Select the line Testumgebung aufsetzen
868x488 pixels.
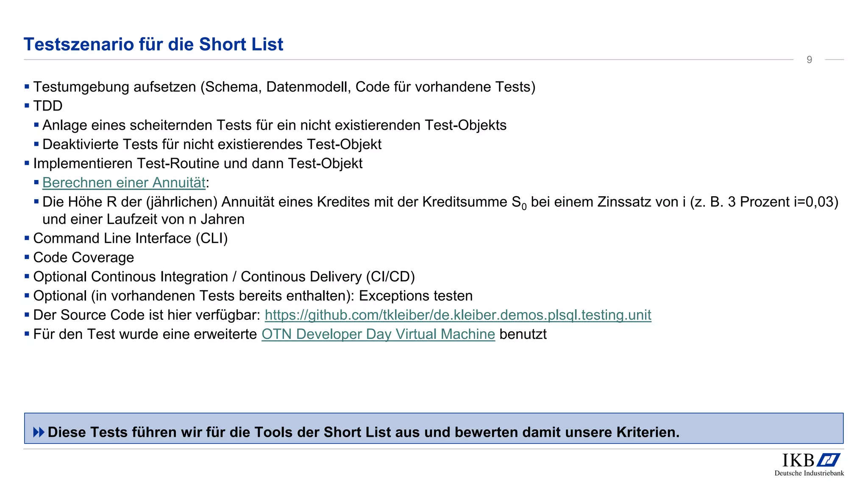coord(284,87)
